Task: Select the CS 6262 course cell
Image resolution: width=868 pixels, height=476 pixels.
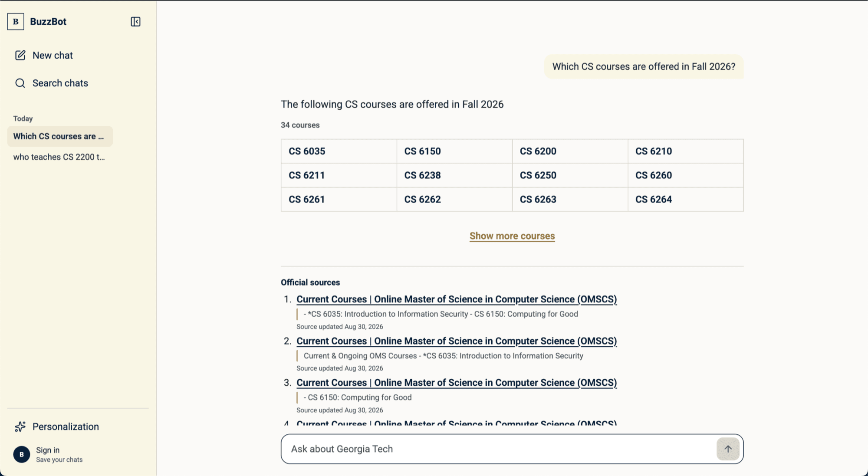Action: coord(454,200)
